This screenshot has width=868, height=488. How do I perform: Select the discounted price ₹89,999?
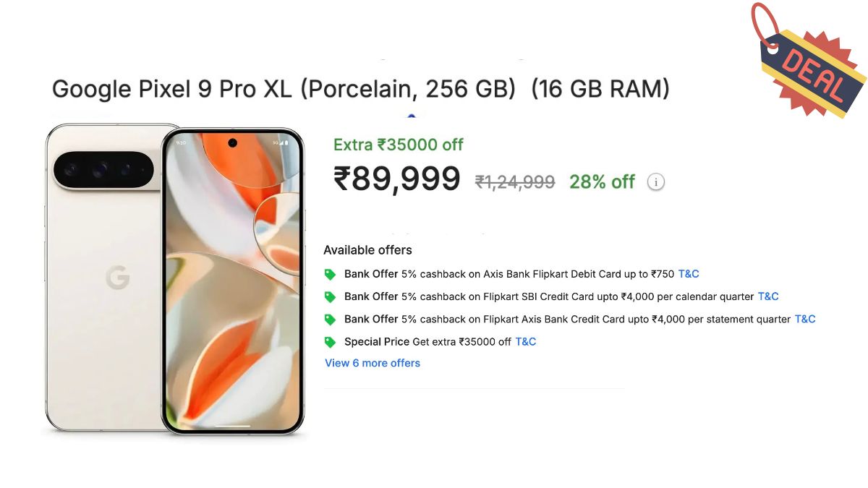(398, 179)
